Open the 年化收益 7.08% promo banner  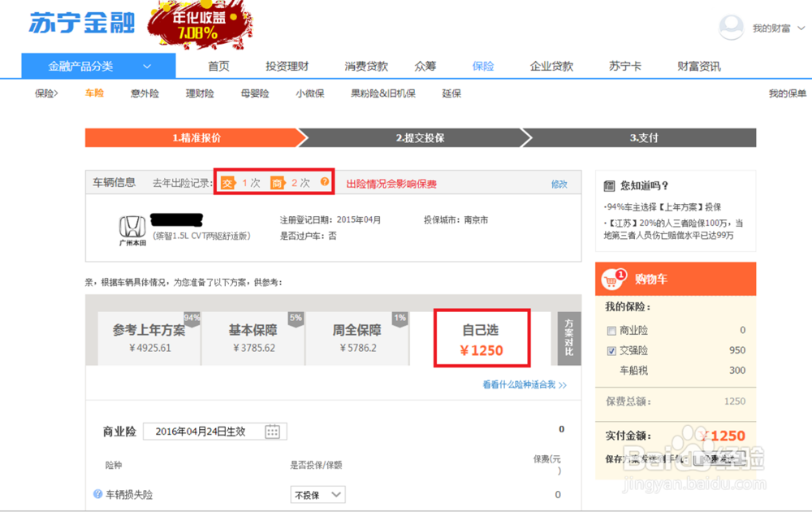tap(200, 24)
